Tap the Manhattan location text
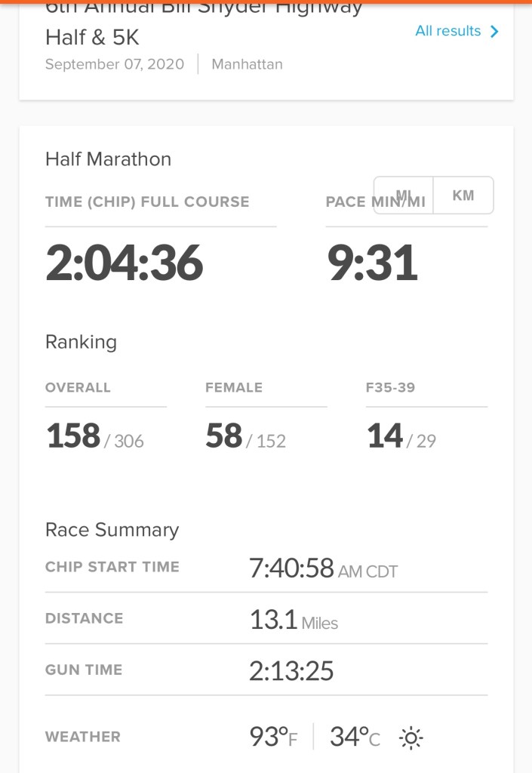 pos(247,64)
